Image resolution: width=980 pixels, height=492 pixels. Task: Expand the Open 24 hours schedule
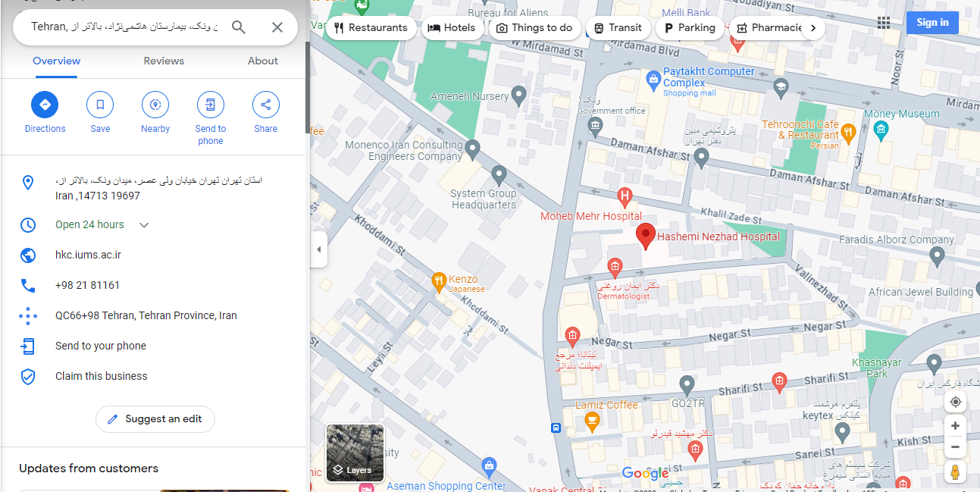point(144,225)
